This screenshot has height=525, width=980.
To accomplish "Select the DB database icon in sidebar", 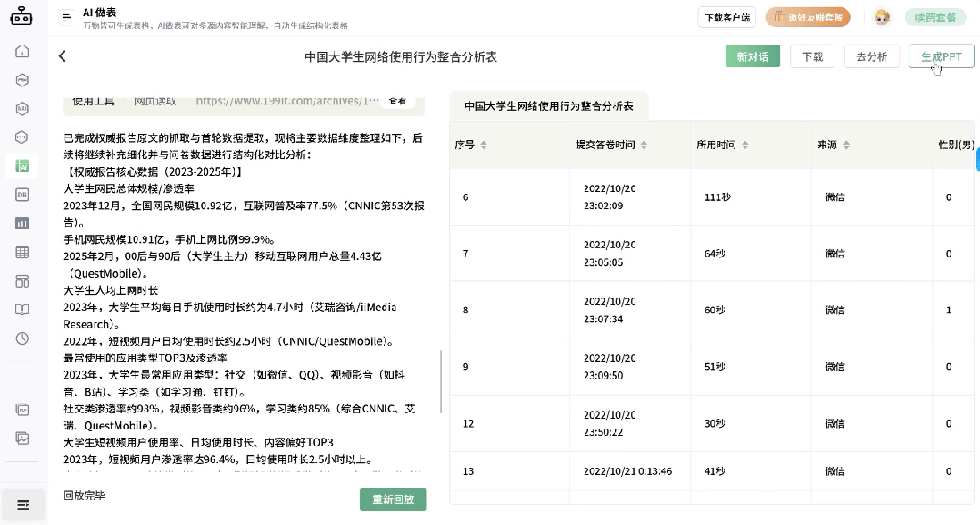I will click(22, 195).
